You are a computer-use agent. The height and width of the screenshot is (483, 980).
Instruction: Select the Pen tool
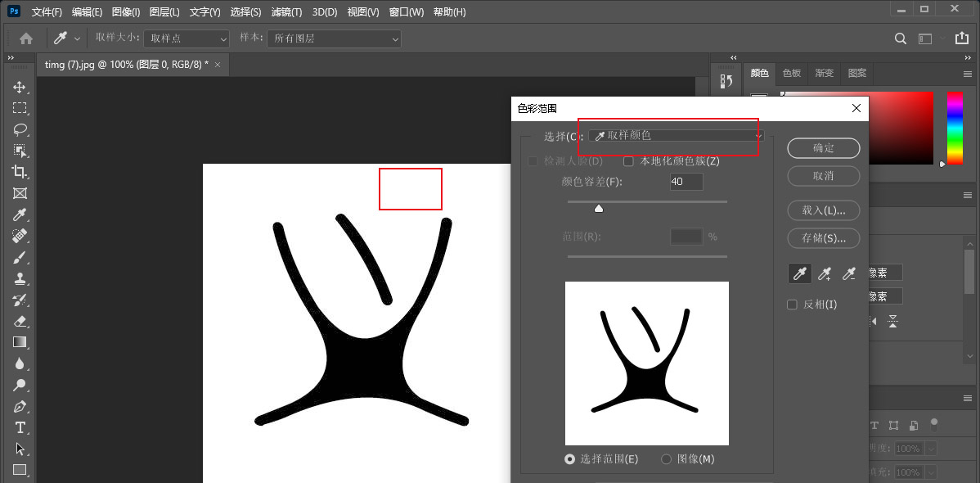(20, 406)
